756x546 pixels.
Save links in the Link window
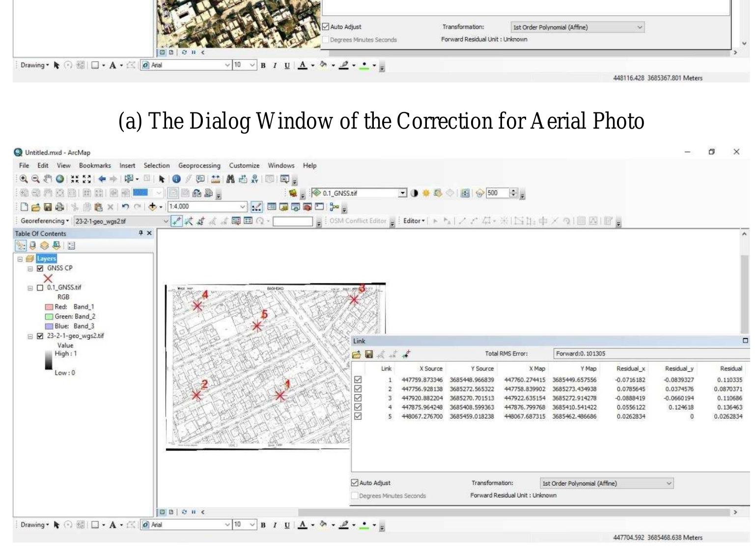point(369,354)
